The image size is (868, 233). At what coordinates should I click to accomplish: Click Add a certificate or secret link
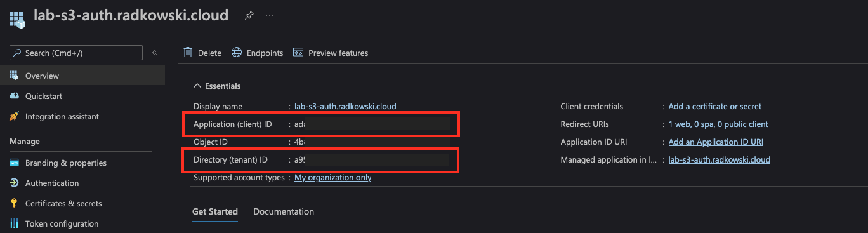pos(715,106)
